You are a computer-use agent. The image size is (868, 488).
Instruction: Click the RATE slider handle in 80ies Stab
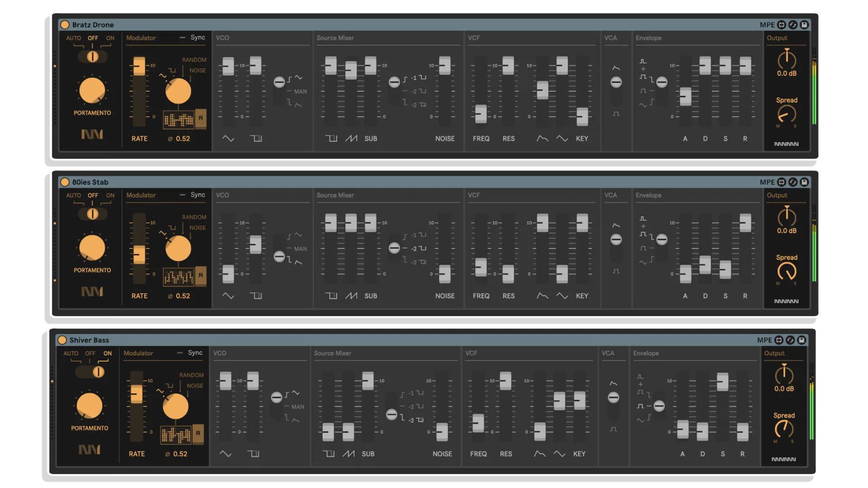coord(139,254)
